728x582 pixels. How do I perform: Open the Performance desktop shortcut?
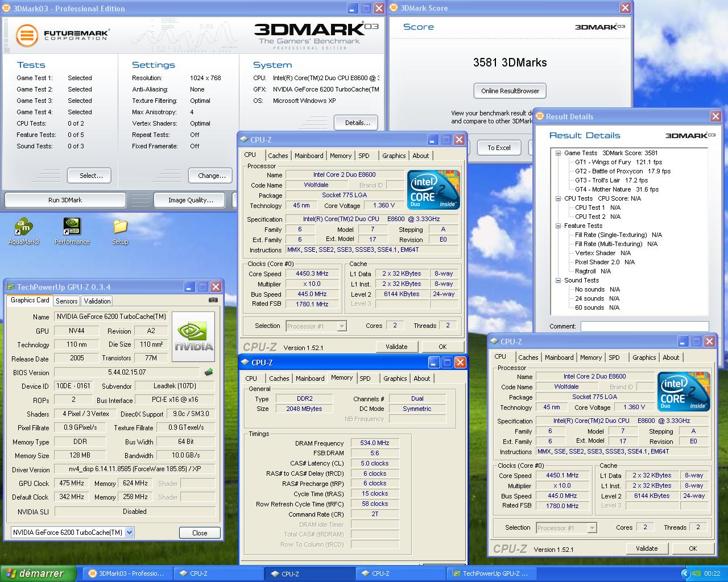point(72,231)
